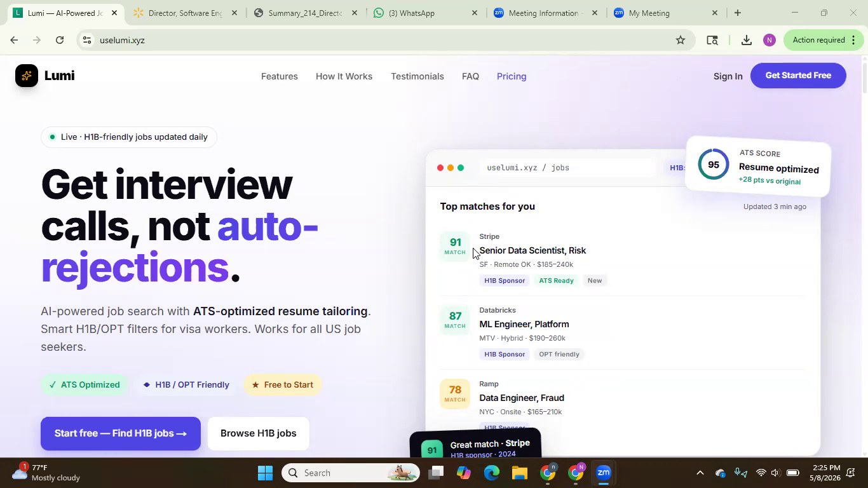Show hidden system tray icons chevron
This screenshot has width=868, height=488.
pyautogui.click(x=700, y=473)
